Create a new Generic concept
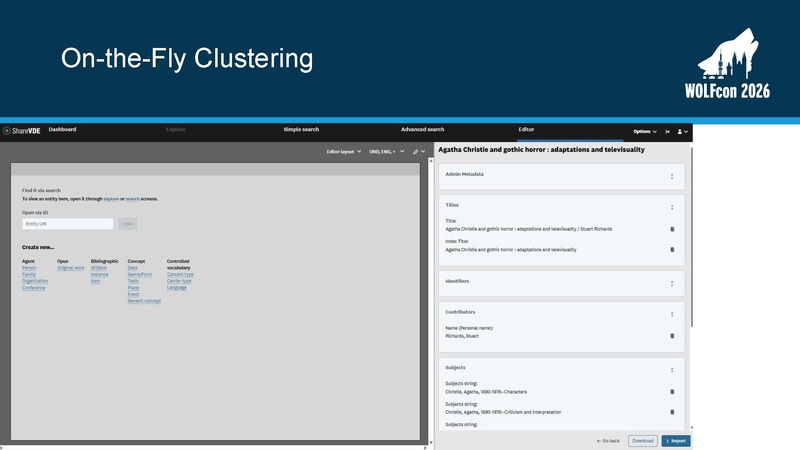 pos(144,301)
